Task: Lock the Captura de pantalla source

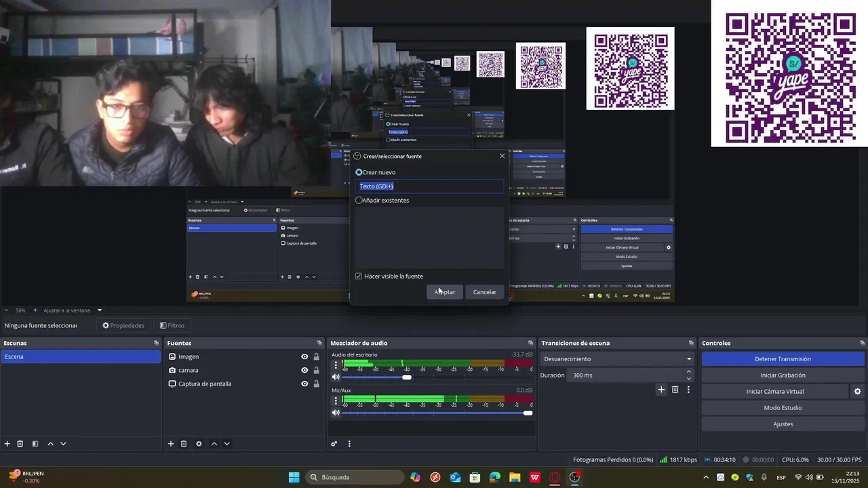Action: [x=316, y=384]
